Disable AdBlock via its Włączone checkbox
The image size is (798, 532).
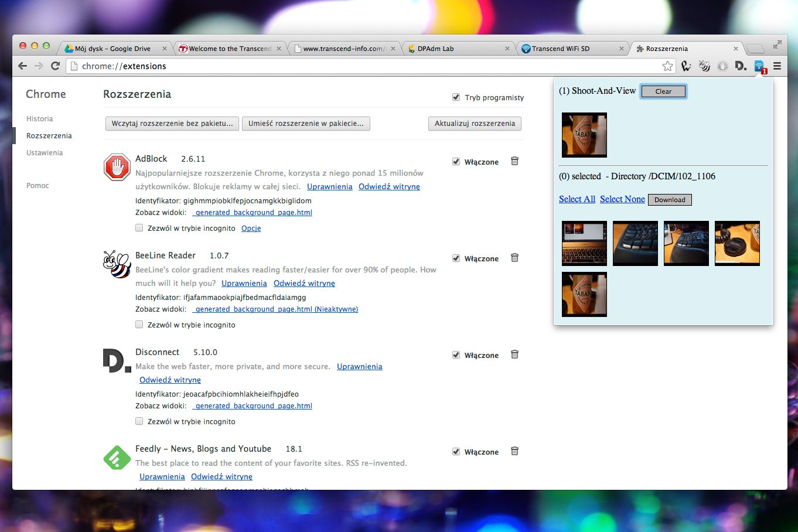456,162
